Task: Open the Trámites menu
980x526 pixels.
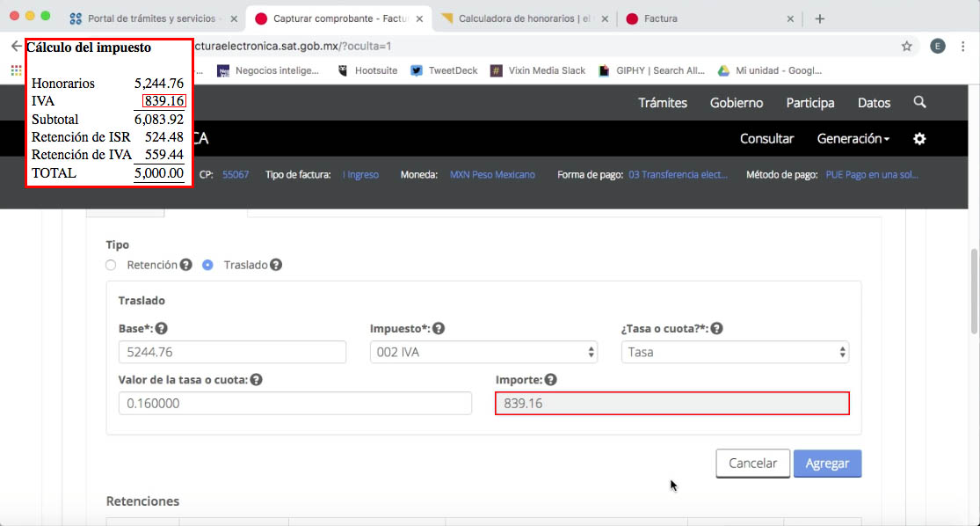Action: pos(663,103)
